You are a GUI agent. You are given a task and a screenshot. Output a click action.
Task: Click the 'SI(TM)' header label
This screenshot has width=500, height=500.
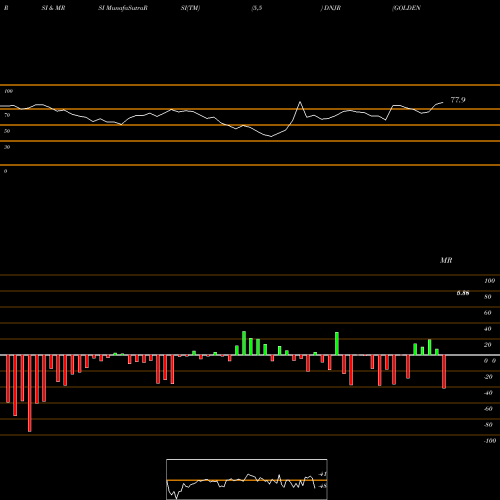coord(190,8)
